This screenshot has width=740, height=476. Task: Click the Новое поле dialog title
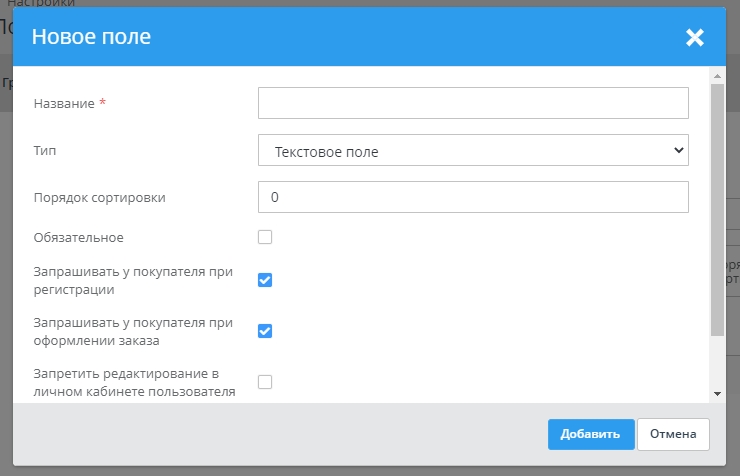point(91,38)
